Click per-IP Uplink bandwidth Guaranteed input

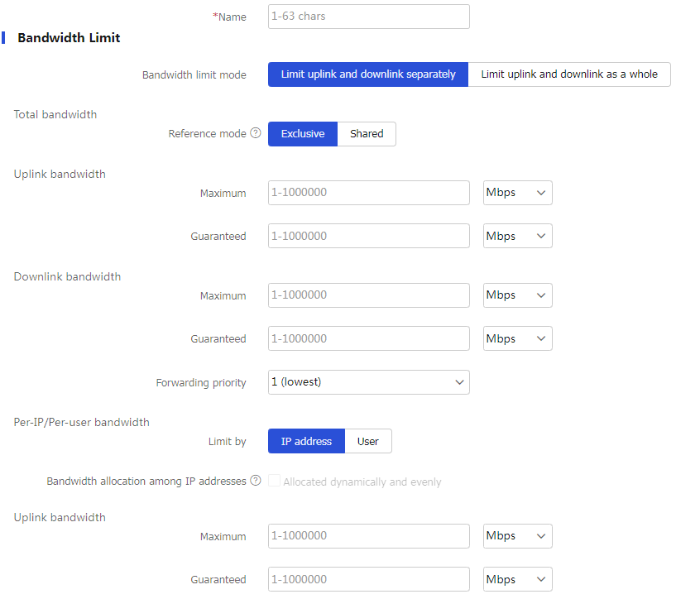click(369, 579)
